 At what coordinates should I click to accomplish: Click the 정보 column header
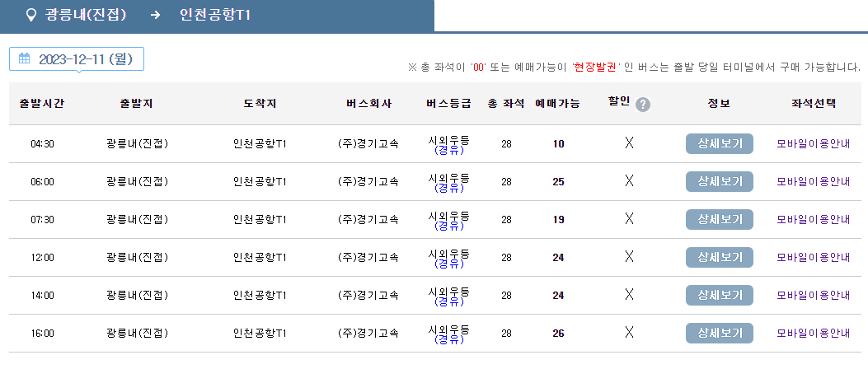[x=719, y=104]
